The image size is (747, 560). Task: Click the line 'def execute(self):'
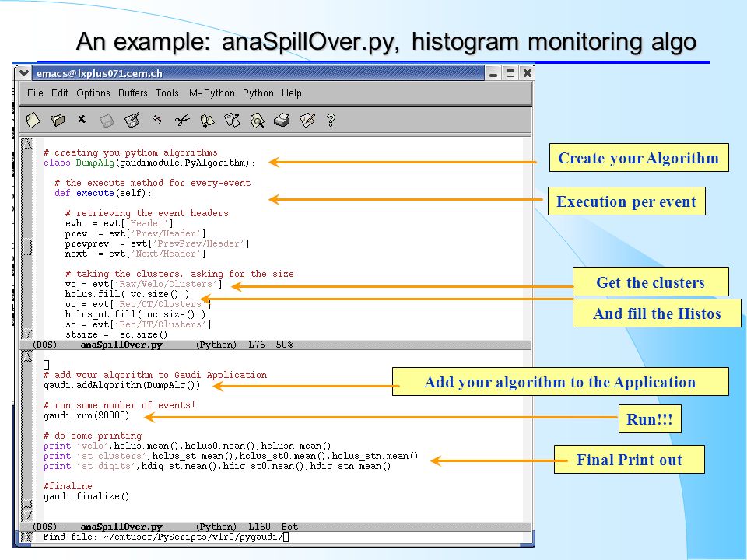(103, 193)
